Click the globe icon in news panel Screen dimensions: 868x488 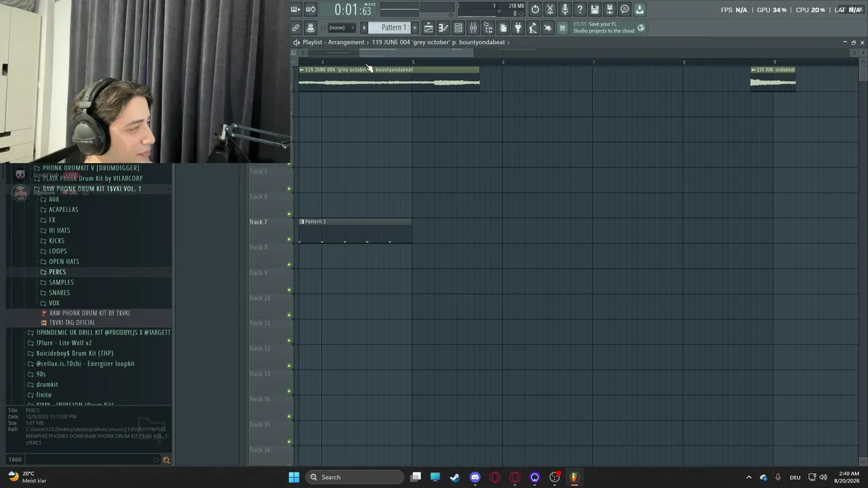[641, 28]
